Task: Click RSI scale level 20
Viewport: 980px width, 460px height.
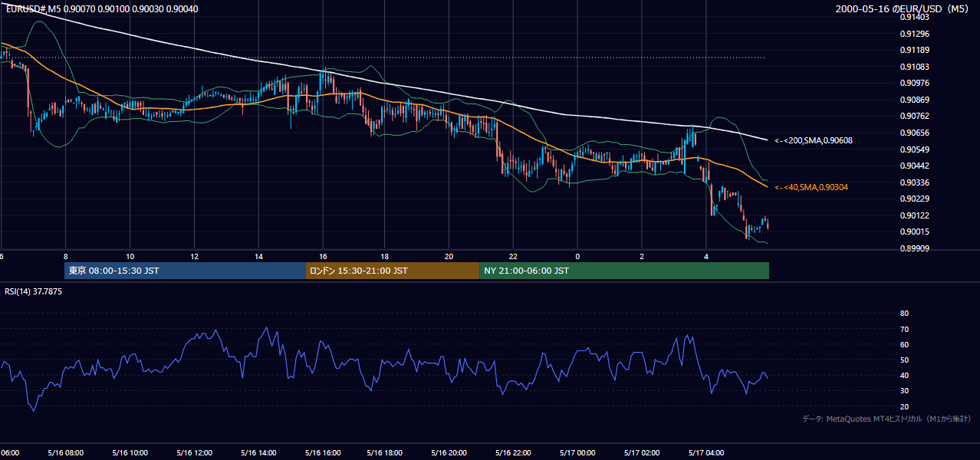Action: (904, 406)
